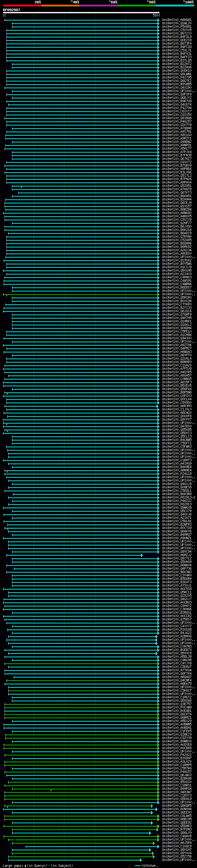This screenshot has width=197, height=868.
Task: Click the orange ~40% identity legend bar
Action: click(x=60, y=6)
